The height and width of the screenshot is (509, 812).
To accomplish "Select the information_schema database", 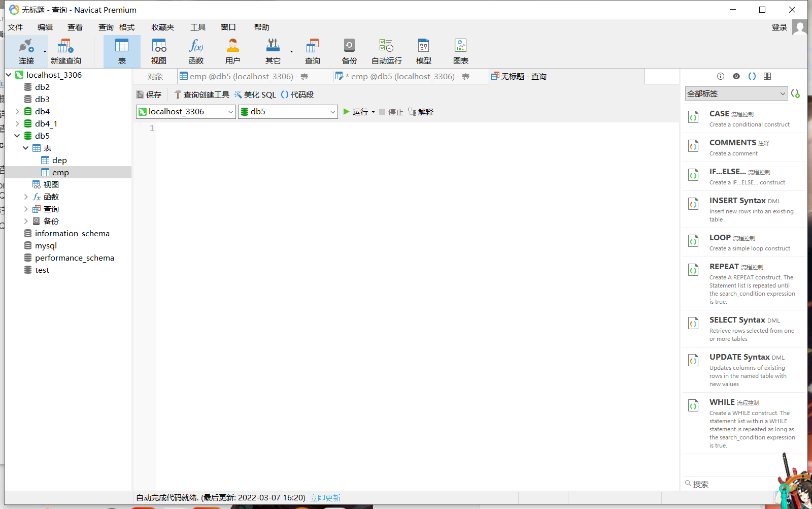I will click(72, 233).
